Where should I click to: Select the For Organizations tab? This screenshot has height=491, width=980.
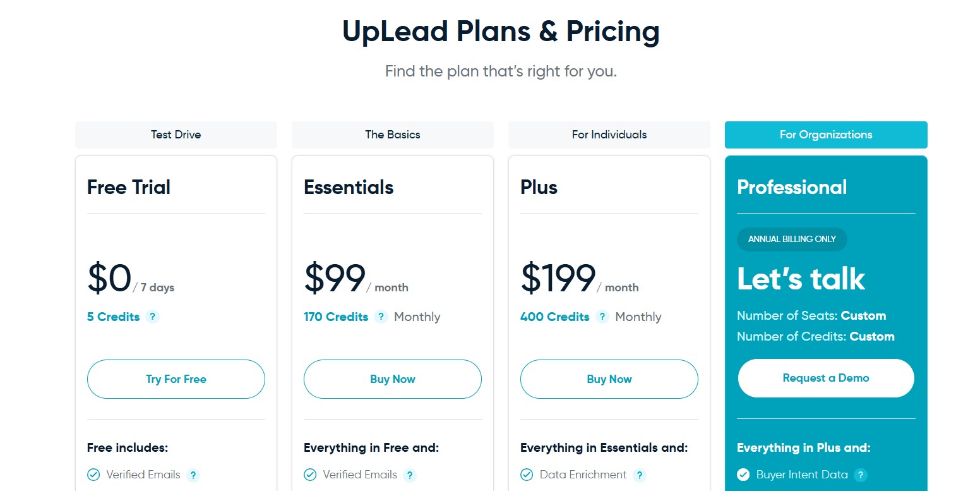[825, 135]
